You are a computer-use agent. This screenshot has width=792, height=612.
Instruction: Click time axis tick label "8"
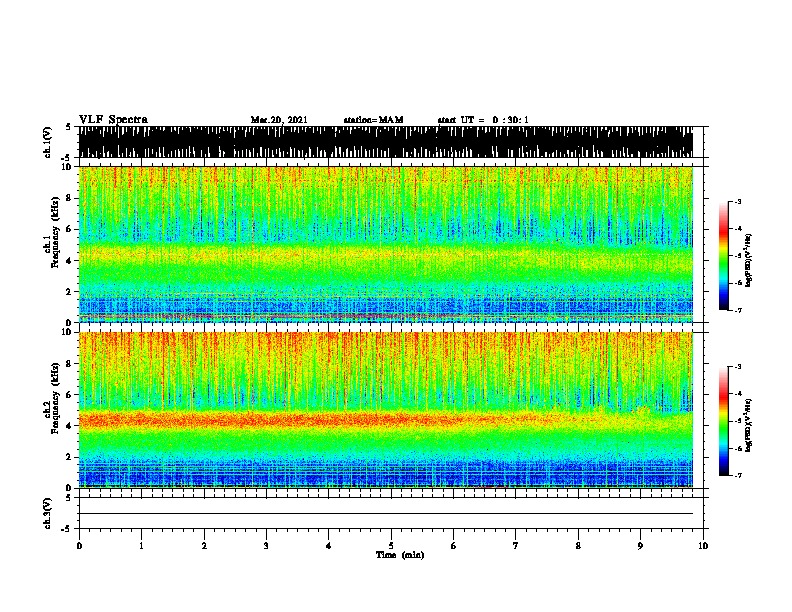(578, 546)
